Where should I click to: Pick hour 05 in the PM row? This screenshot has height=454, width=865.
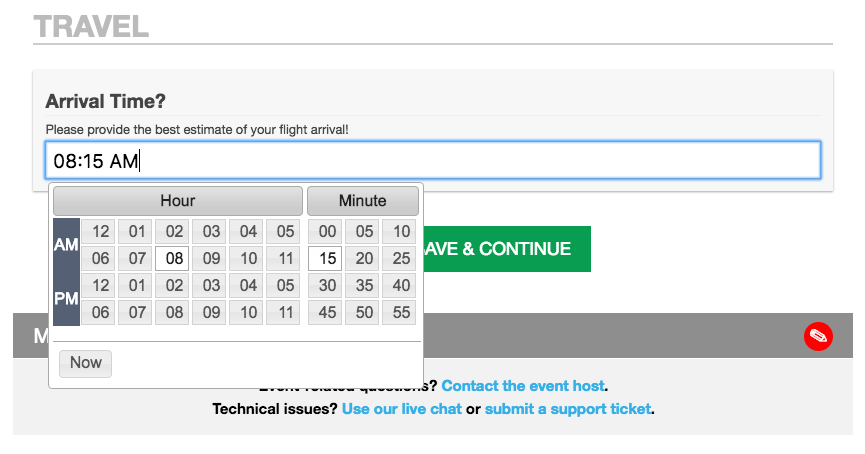285,286
